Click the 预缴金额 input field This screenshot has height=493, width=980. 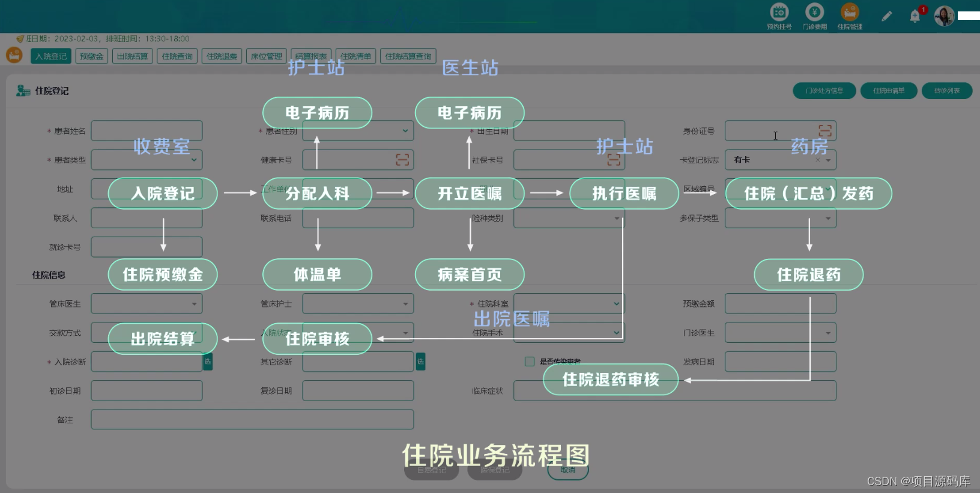tap(781, 304)
